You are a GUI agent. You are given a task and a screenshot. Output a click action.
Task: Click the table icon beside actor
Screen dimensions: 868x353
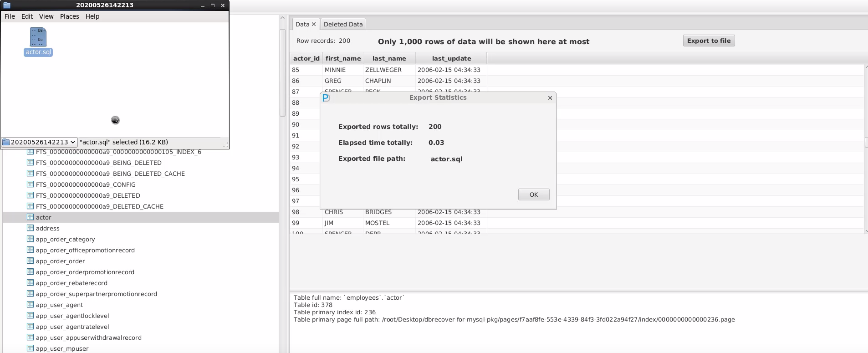point(31,217)
